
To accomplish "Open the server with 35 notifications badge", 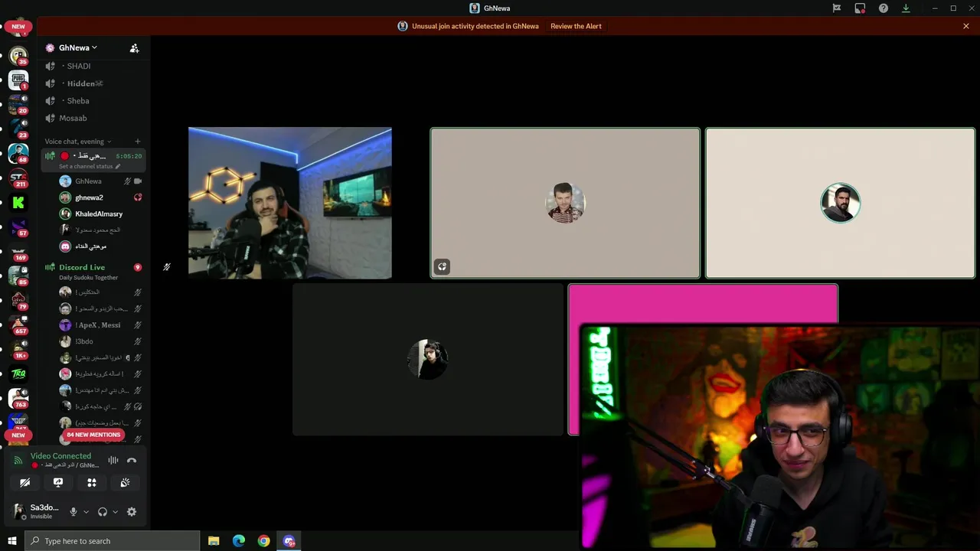I will click(18, 55).
